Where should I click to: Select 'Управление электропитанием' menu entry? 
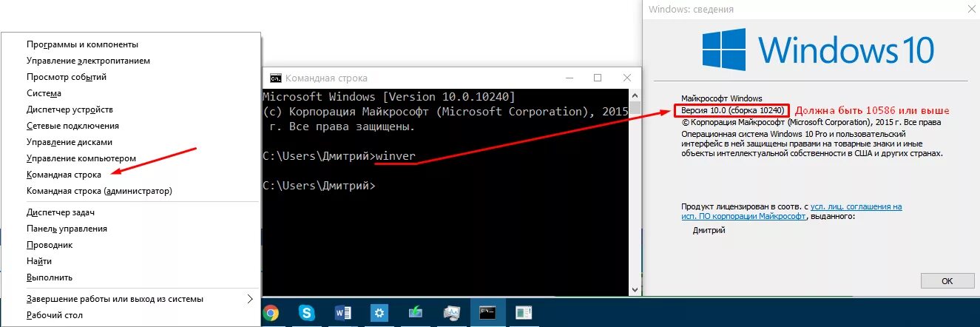pos(88,61)
